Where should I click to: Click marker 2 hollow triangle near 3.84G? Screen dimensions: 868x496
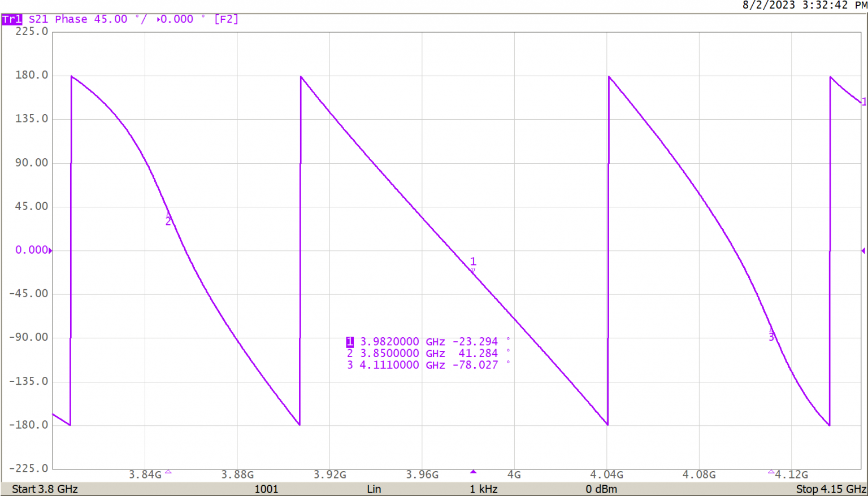(x=168, y=471)
